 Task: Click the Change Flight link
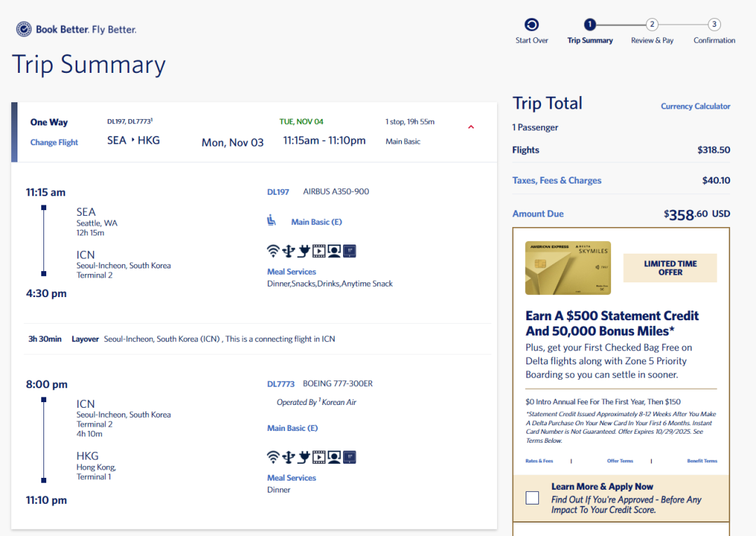54,142
